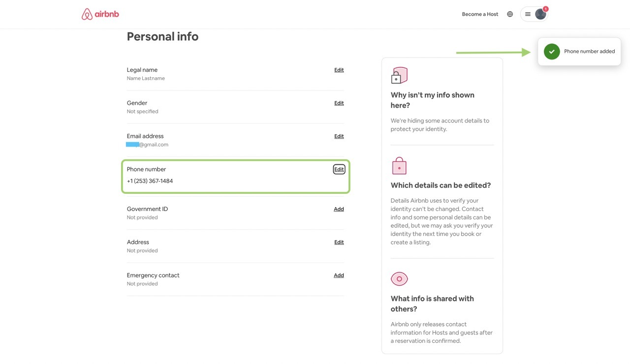
Task: Click the phone number +1 (253) 367-1484
Action: click(150, 181)
